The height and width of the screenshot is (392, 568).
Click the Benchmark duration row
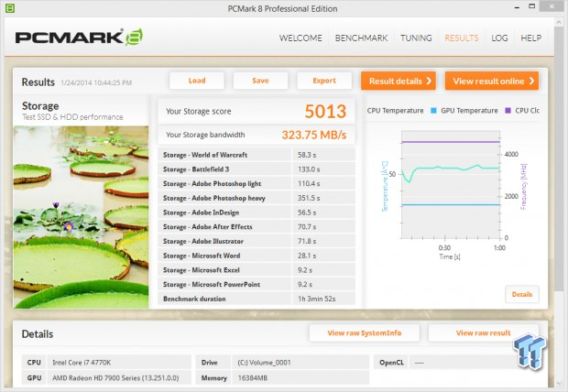click(257, 299)
